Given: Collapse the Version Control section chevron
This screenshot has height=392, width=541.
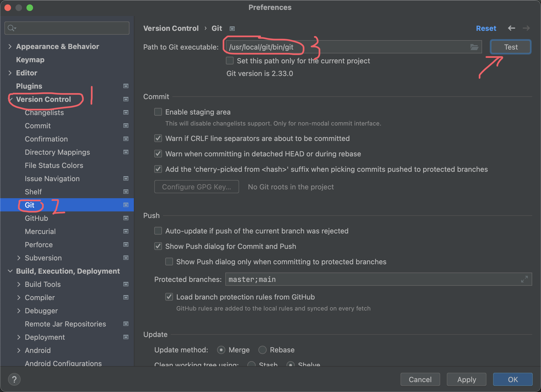Looking at the screenshot, I should [10, 99].
